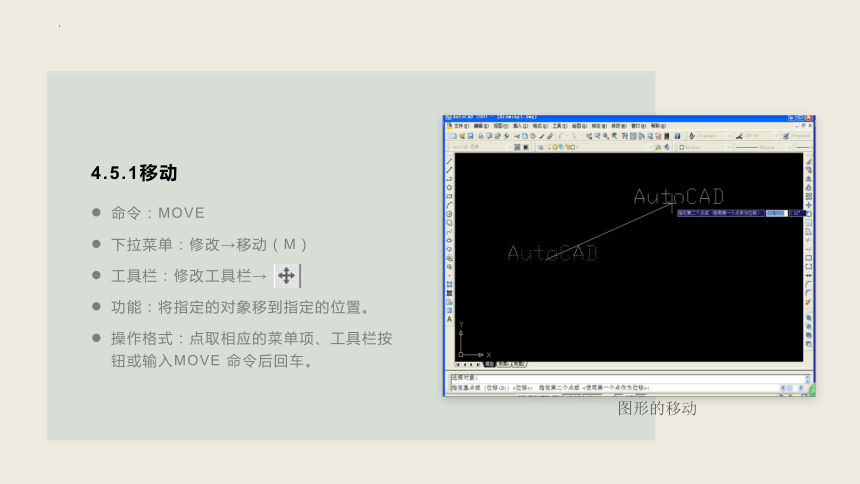860x484 pixels.
Task: Open the 编辑(E) menu
Action: 481,126
